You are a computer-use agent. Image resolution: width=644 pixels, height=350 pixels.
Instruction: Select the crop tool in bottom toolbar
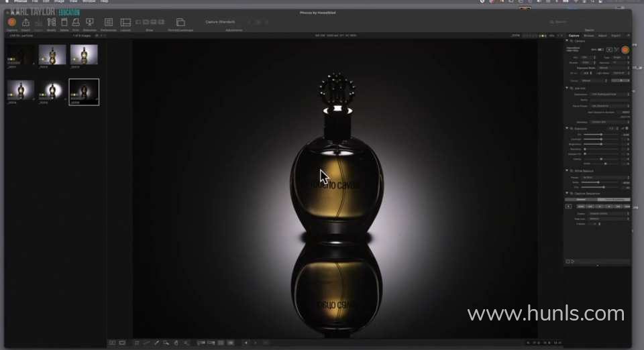tap(137, 343)
